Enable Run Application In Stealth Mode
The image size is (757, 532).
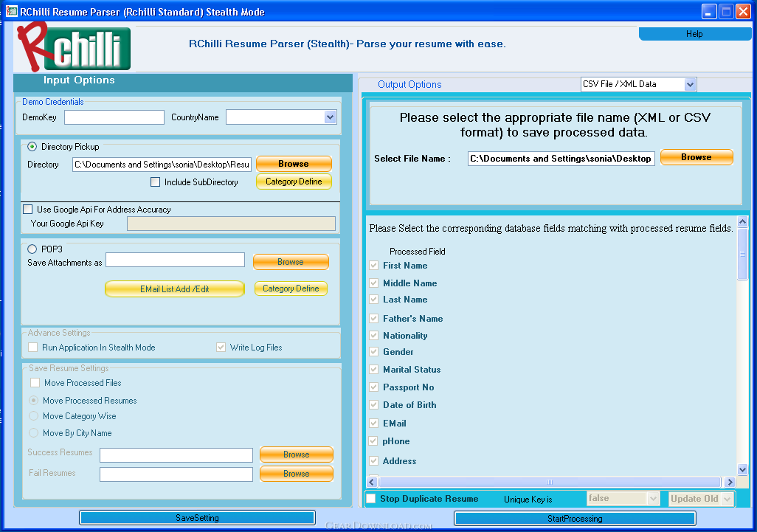point(32,347)
